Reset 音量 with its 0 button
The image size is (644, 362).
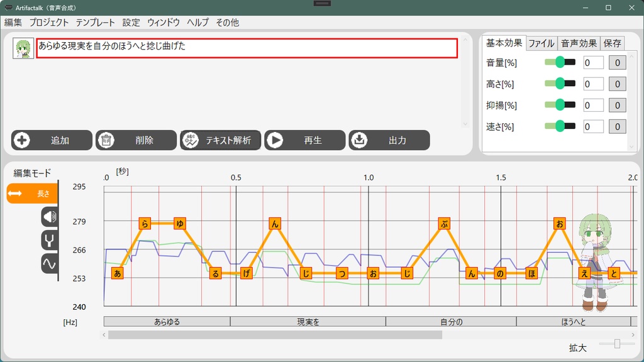[618, 62]
